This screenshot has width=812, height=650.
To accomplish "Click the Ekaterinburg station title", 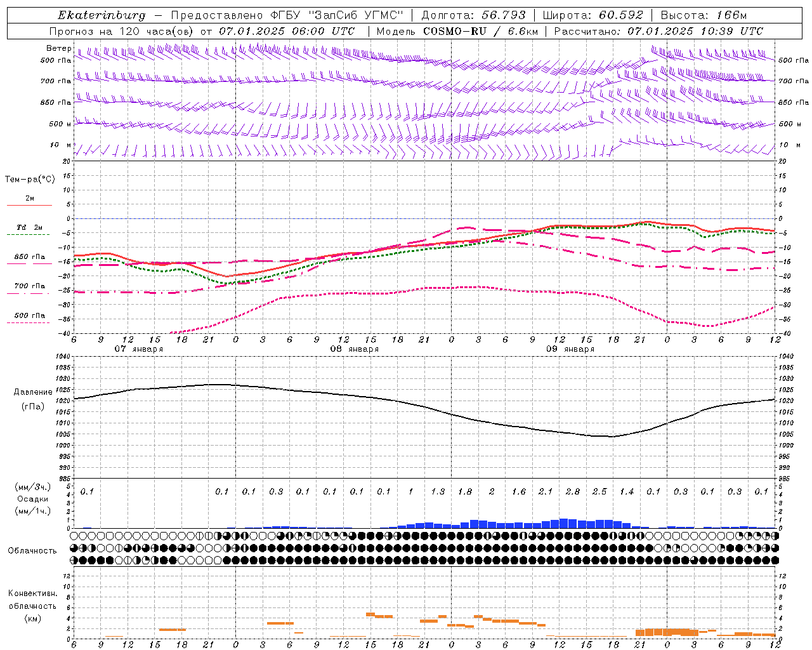I will 101,15.
